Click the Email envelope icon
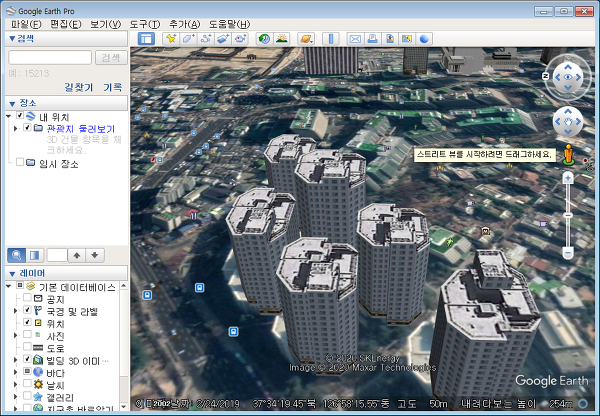 pos(355,39)
